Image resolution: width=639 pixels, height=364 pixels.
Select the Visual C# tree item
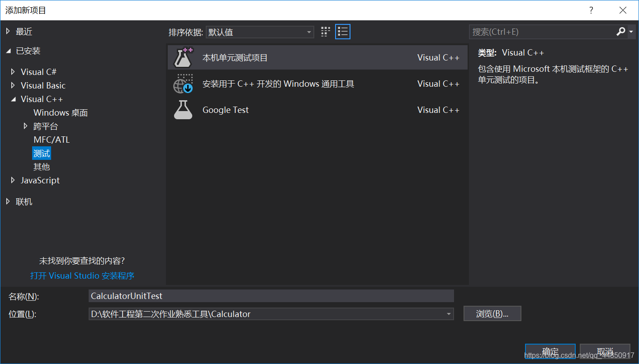pos(38,72)
